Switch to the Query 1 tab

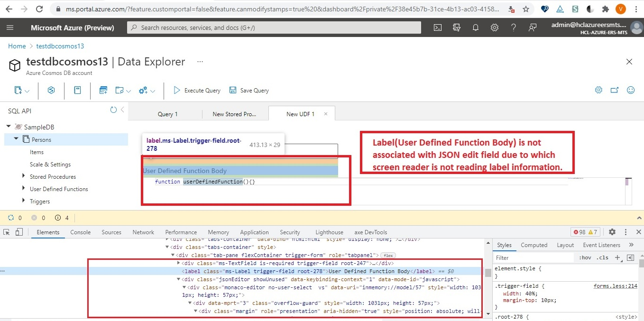point(167,114)
